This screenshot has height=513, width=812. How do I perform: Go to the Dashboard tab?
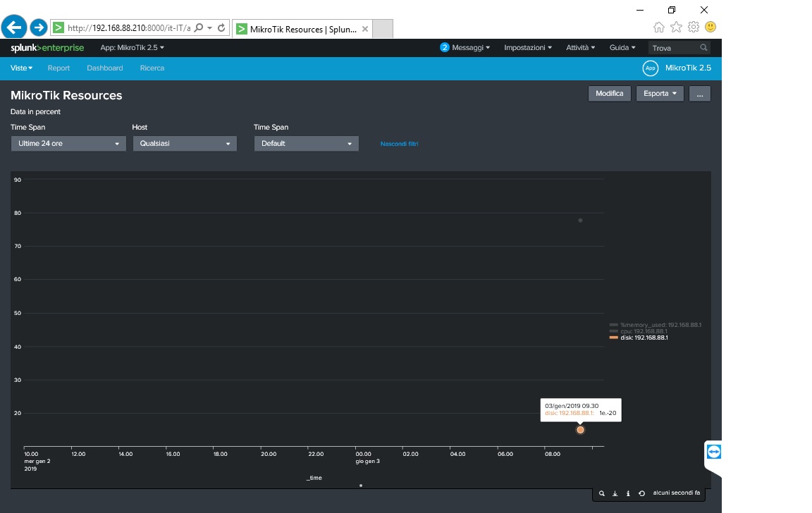click(x=104, y=68)
